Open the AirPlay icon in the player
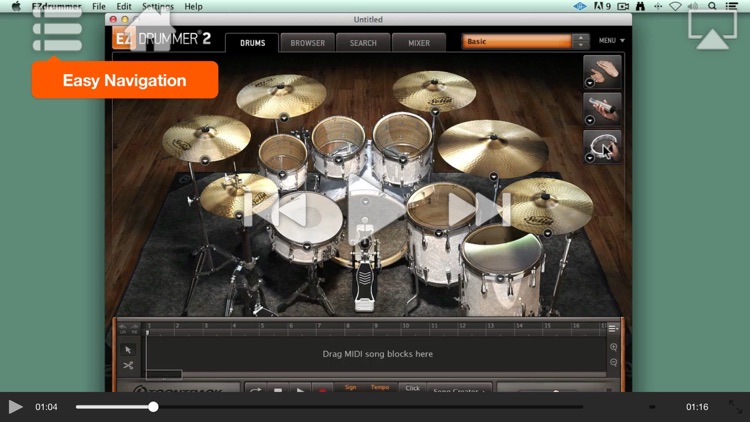This screenshot has width=750, height=422. pyautogui.click(x=712, y=30)
